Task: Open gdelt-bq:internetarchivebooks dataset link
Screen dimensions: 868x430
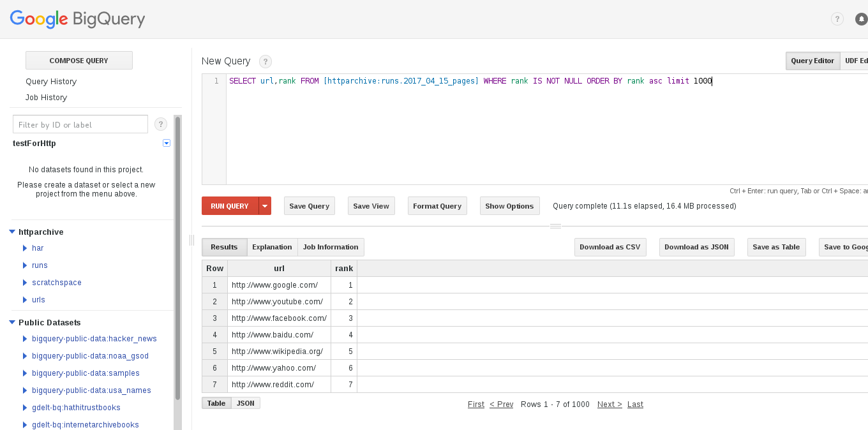Action: click(x=86, y=425)
